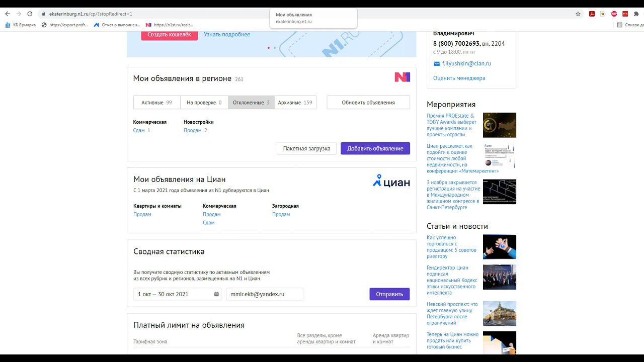Click the N1 logo in listings panel

[x=402, y=77]
